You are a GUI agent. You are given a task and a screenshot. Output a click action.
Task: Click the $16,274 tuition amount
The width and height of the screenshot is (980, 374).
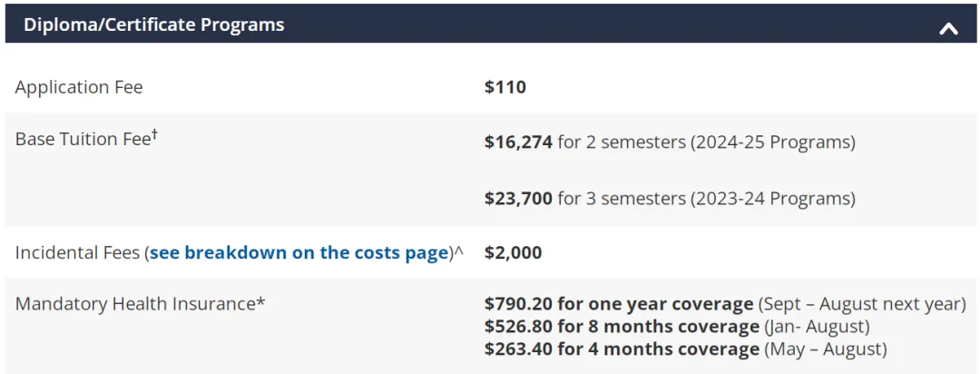coord(518,143)
